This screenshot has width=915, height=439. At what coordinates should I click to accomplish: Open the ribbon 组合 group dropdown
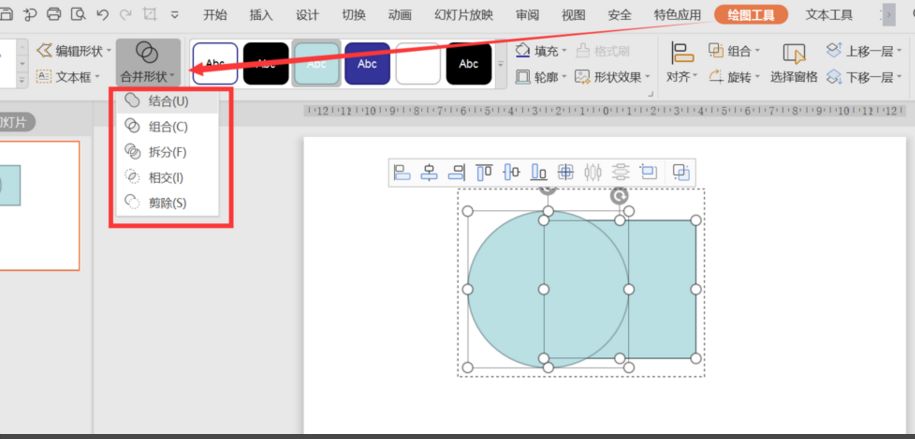tap(734, 51)
